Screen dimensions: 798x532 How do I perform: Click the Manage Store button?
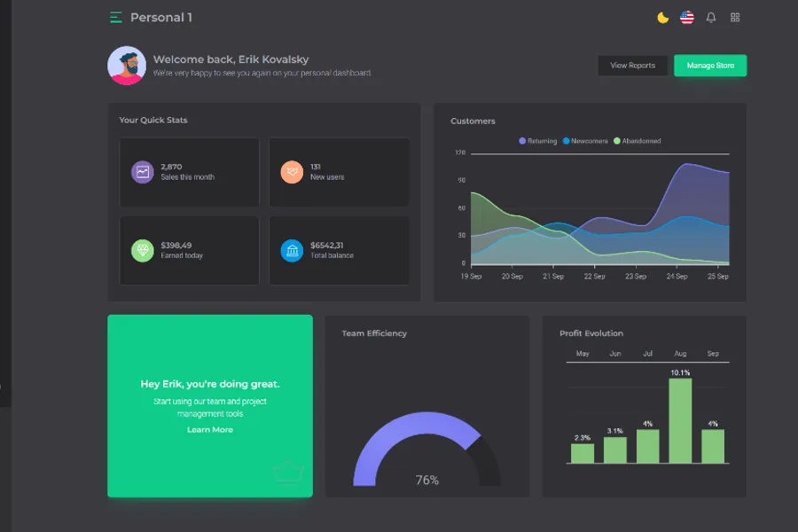(x=710, y=66)
